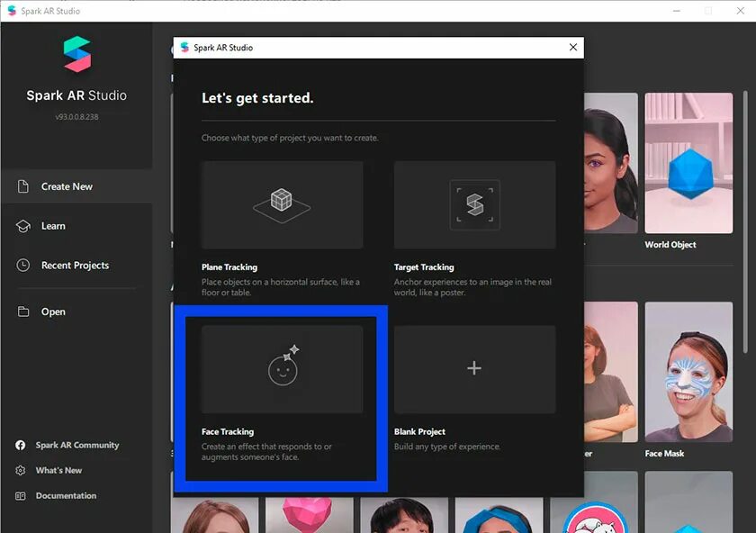Click 'Build any type of experience.' description

pos(447,447)
